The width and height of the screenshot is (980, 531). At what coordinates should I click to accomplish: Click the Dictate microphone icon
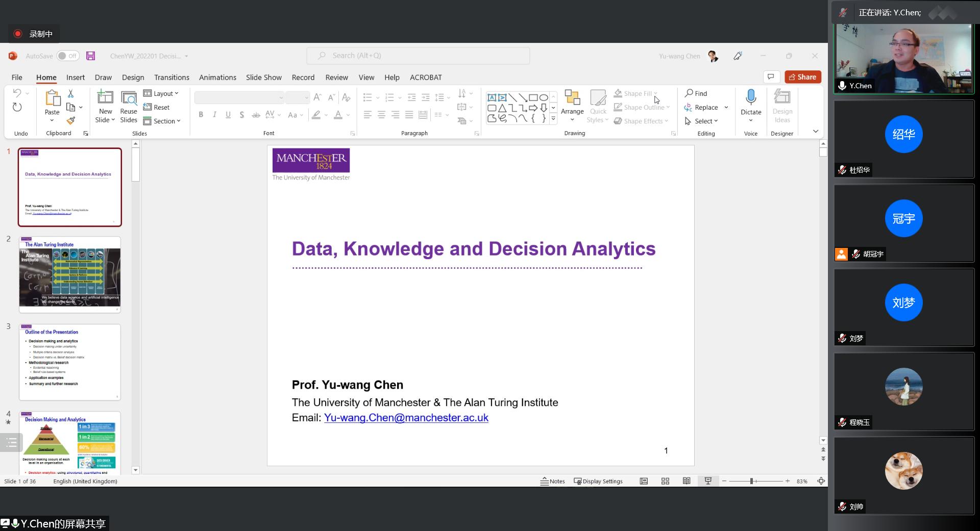coord(750,97)
